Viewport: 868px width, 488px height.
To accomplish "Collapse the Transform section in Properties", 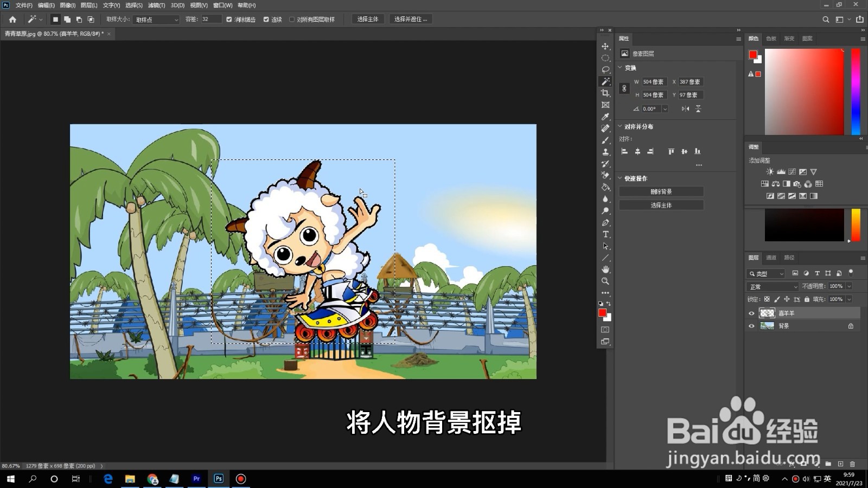I will coord(621,68).
